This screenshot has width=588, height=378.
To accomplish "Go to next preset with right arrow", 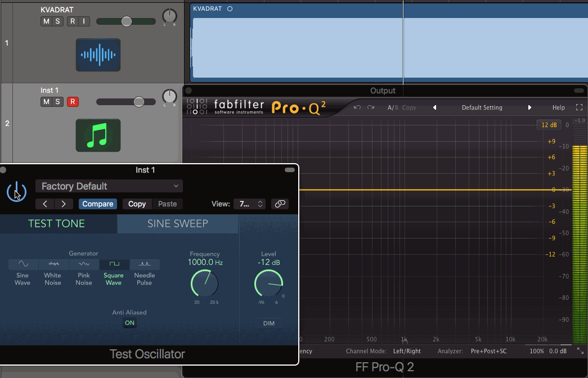I will coord(64,204).
